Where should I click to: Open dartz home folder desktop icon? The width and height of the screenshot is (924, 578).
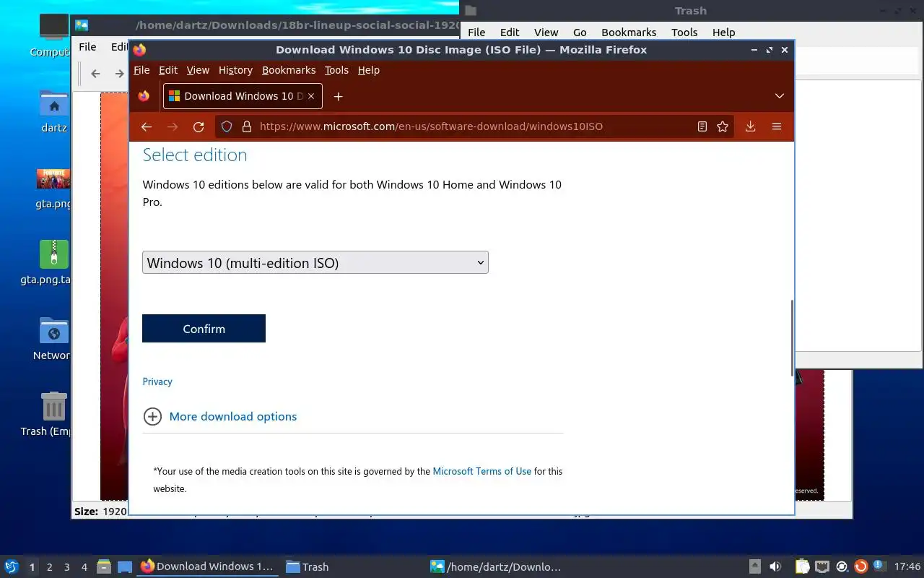coord(53,111)
